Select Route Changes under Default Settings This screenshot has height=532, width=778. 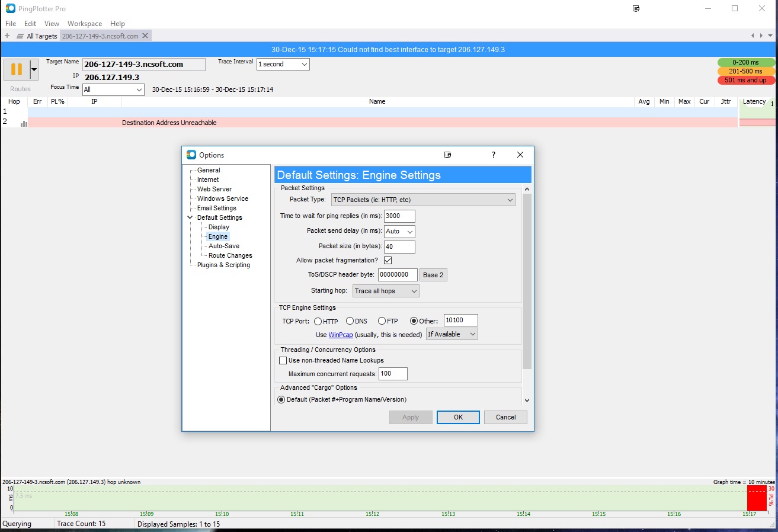[230, 255]
